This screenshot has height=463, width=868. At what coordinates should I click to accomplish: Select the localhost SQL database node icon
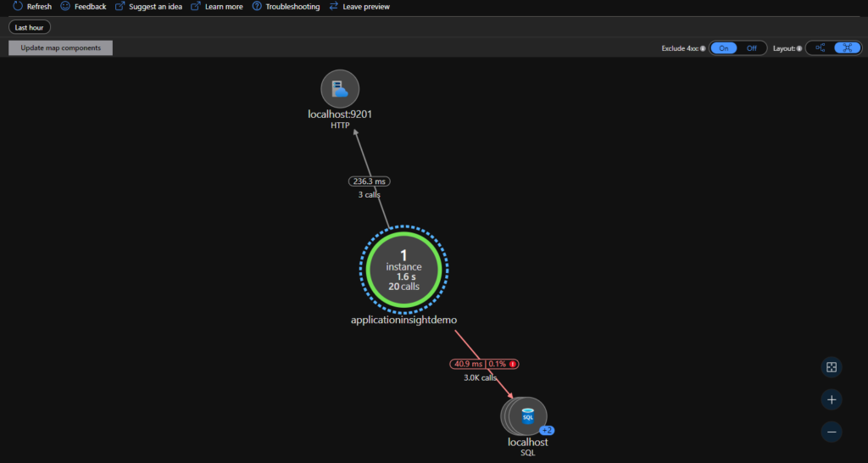527,416
